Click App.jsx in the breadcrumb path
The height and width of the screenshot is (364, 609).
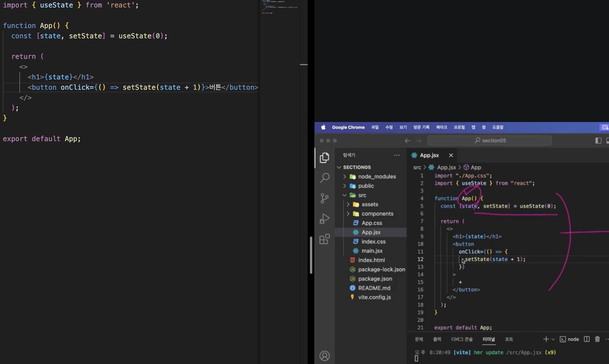pos(446,167)
